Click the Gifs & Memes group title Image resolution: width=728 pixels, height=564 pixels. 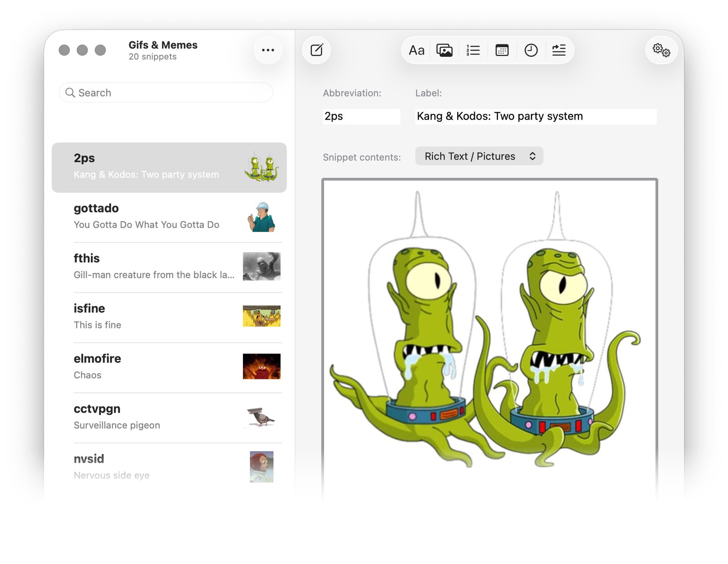click(163, 45)
